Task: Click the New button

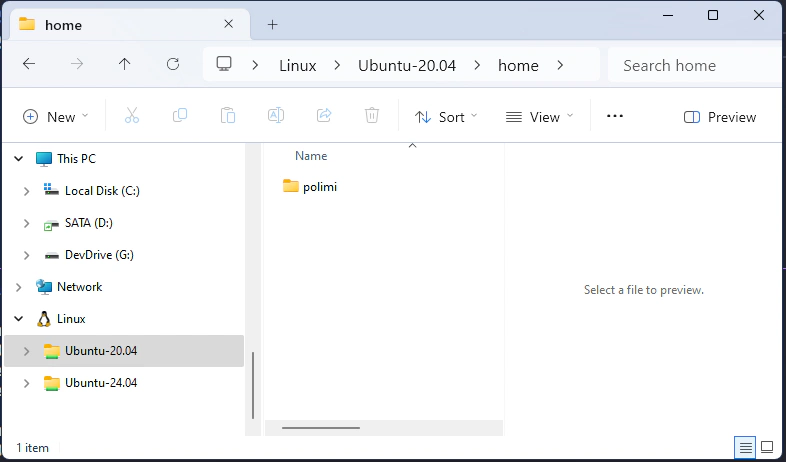Action: click(x=56, y=117)
